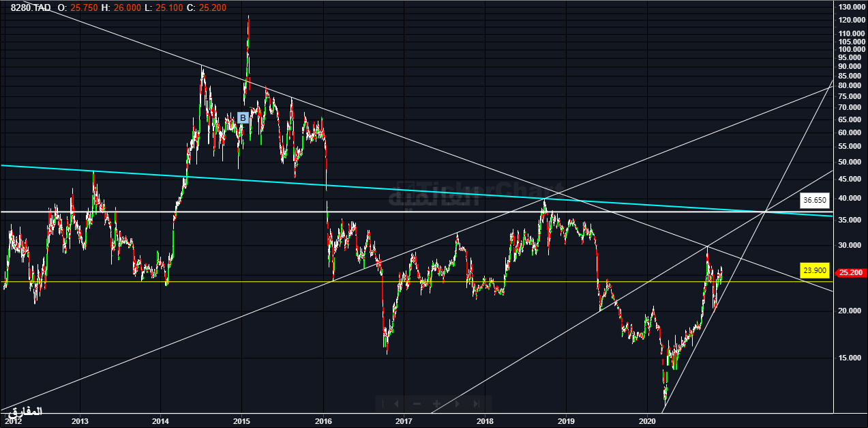This screenshot has height=428, width=868.
Task: Click the blue B event marker
Action: point(242,118)
